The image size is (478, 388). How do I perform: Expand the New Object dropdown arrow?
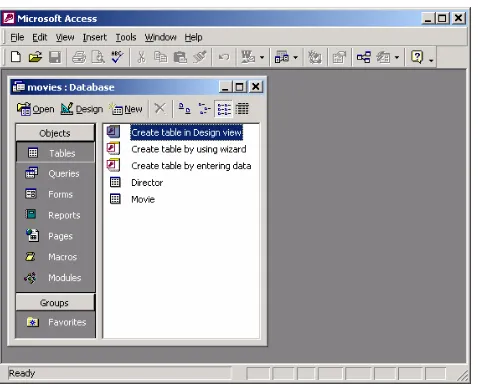coord(397,58)
